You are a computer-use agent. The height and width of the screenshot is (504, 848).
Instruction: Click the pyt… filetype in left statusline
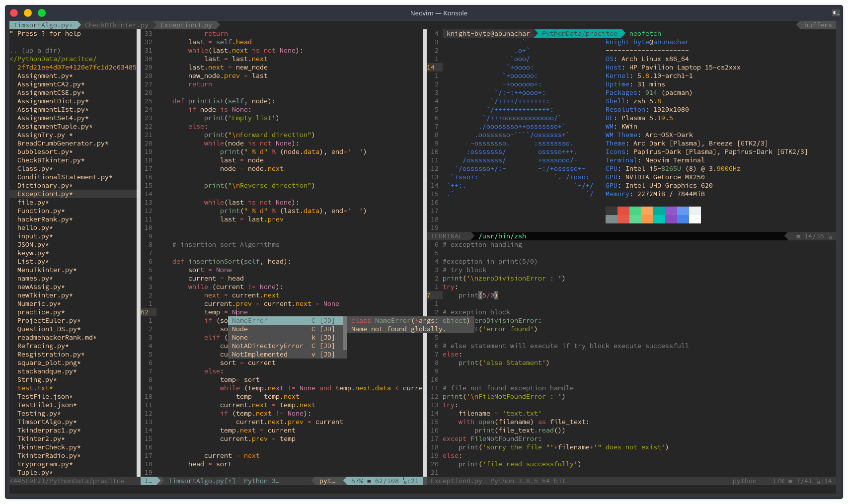tap(327, 481)
